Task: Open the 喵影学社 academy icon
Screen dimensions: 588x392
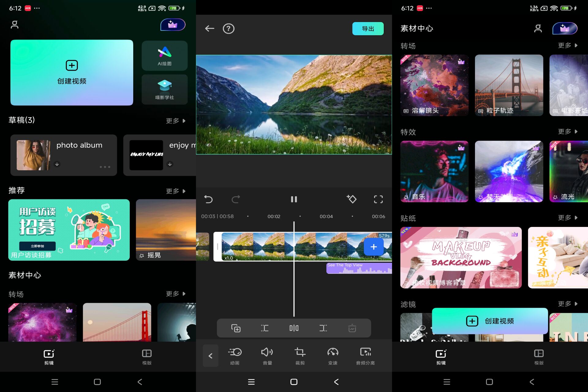Action: [x=164, y=89]
